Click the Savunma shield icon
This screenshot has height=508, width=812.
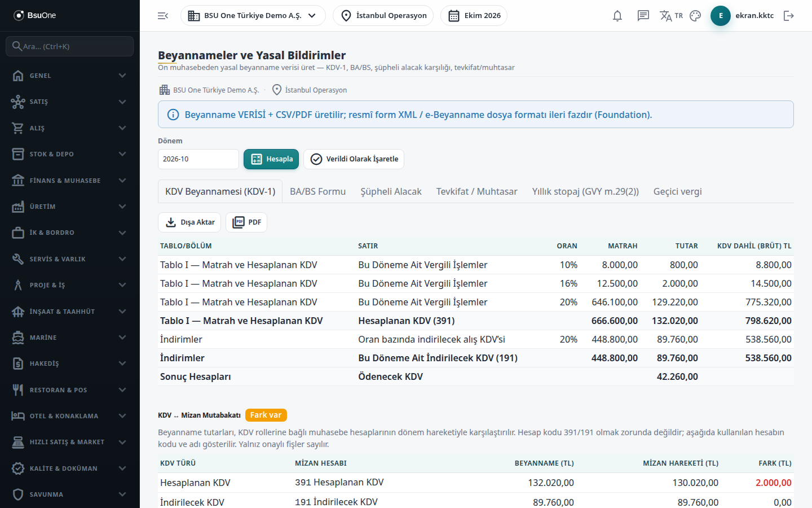coord(18,494)
